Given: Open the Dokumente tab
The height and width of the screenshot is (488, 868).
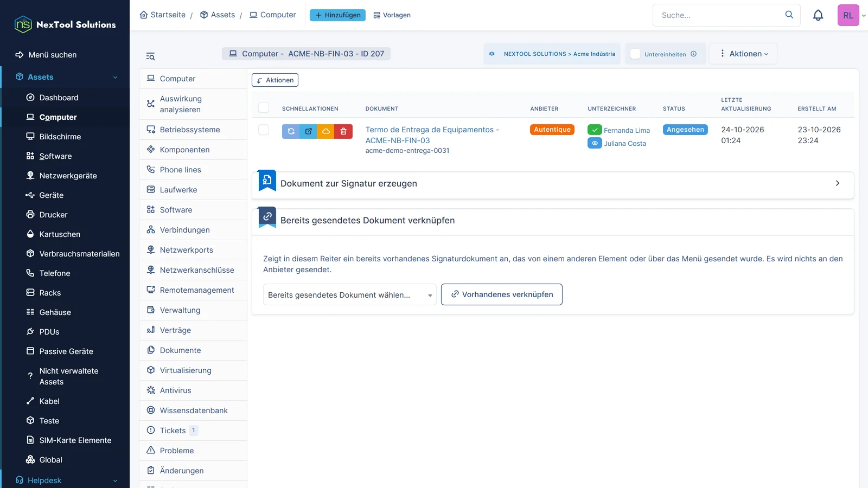Looking at the screenshot, I should [193, 350].
